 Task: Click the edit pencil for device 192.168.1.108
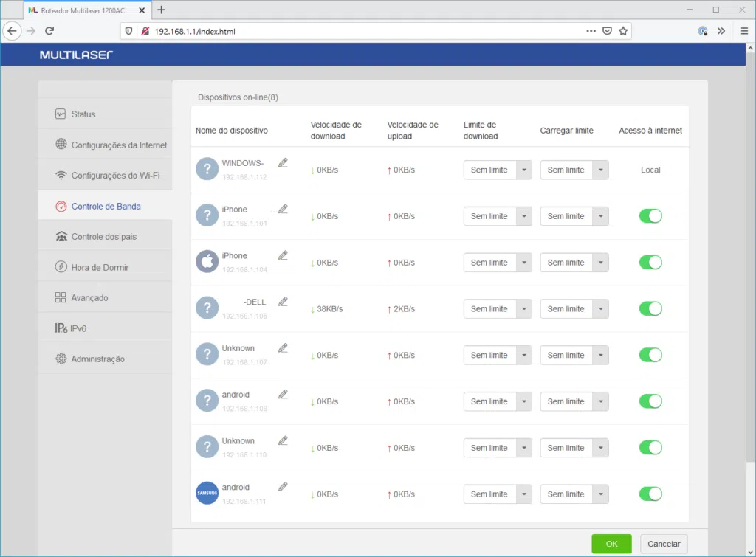click(283, 395)
